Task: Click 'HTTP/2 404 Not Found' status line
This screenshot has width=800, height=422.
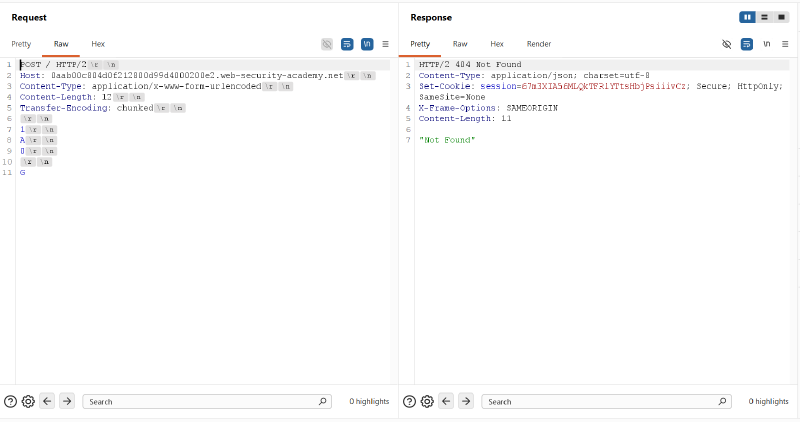Action: coord(470,65)
